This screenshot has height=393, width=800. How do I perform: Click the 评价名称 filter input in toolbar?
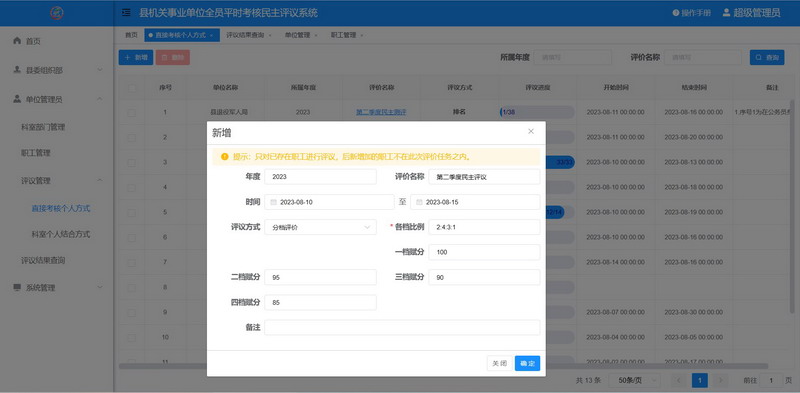[x=703, y=58]
